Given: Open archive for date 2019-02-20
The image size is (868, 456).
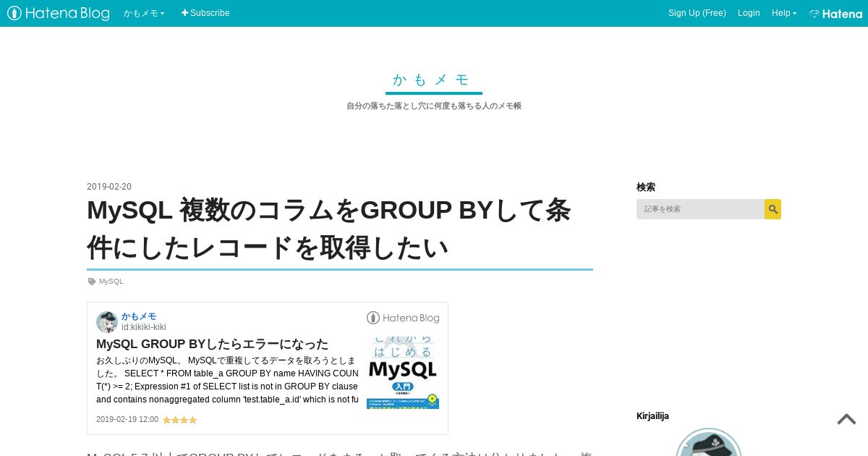Looking at the screenshot, I should 109,187.
